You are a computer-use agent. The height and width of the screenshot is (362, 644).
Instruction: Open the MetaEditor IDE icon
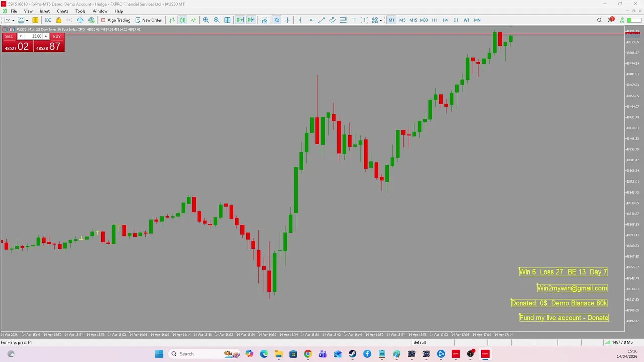coord(48,20)
